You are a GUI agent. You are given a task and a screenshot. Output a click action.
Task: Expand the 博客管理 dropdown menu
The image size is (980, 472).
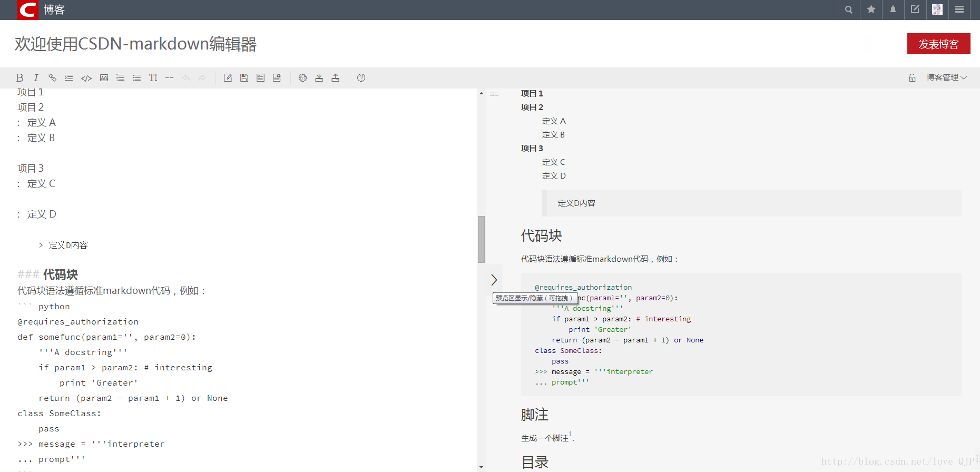(x=947, y=77)
